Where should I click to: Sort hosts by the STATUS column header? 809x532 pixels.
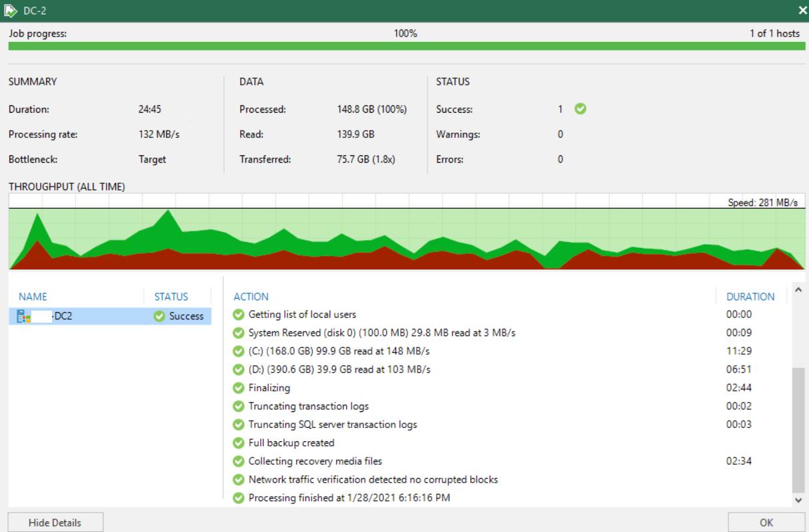point(171,297)
